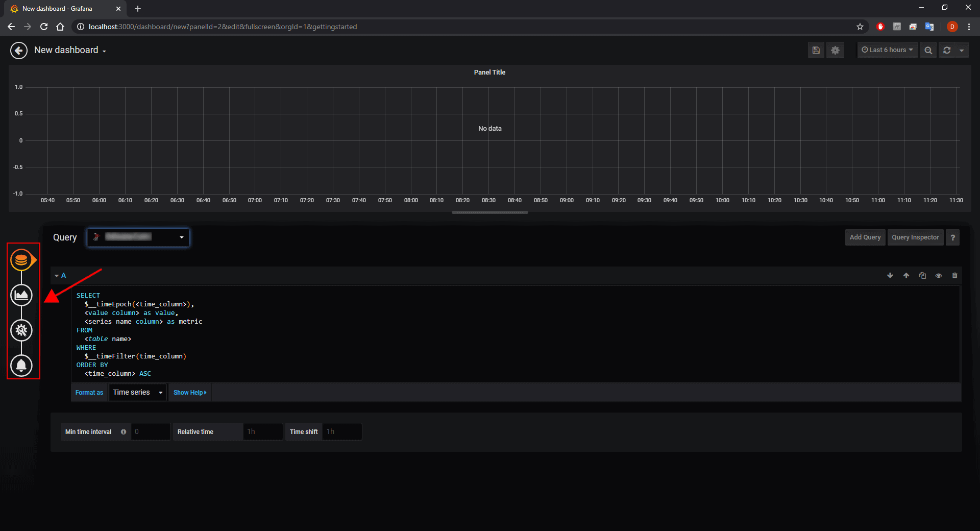This screenshot has height=531, width=980.
Task: Open the Visualization tab chart icon
Action: pyautogui.click(x=21, y=295)
